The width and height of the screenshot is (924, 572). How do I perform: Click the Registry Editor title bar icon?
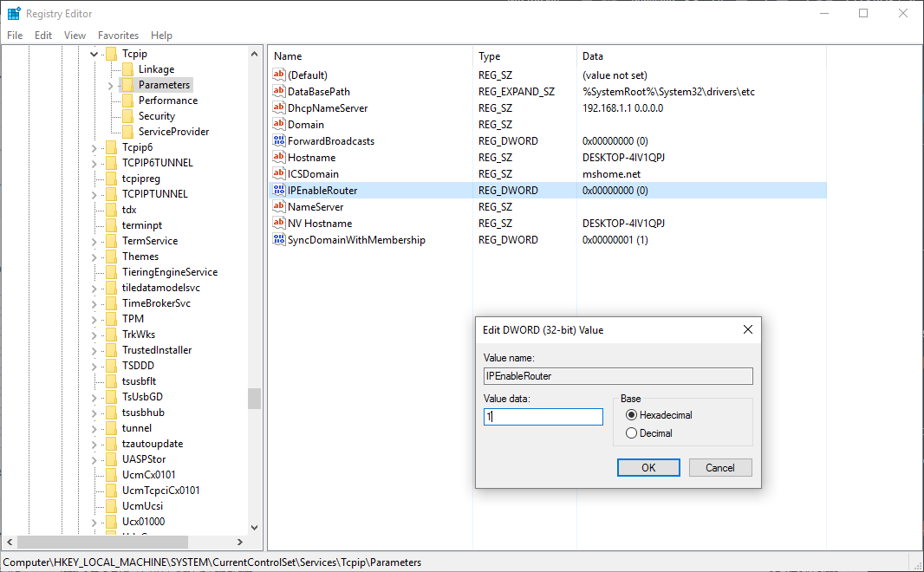tap(14, 14)
